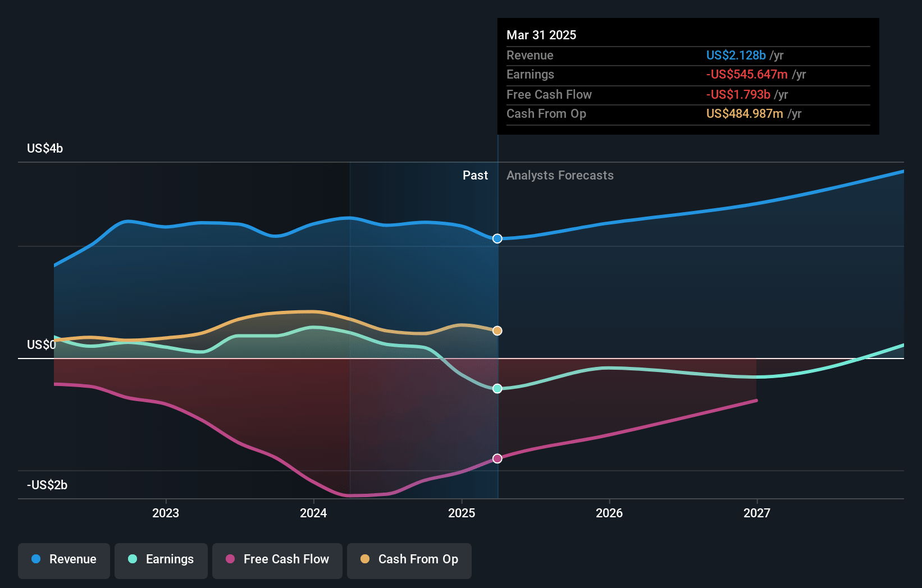Click the US$0 y-axis label
Image resolution: width=922 pixels, height=588 pixels.
pos(42,344)
